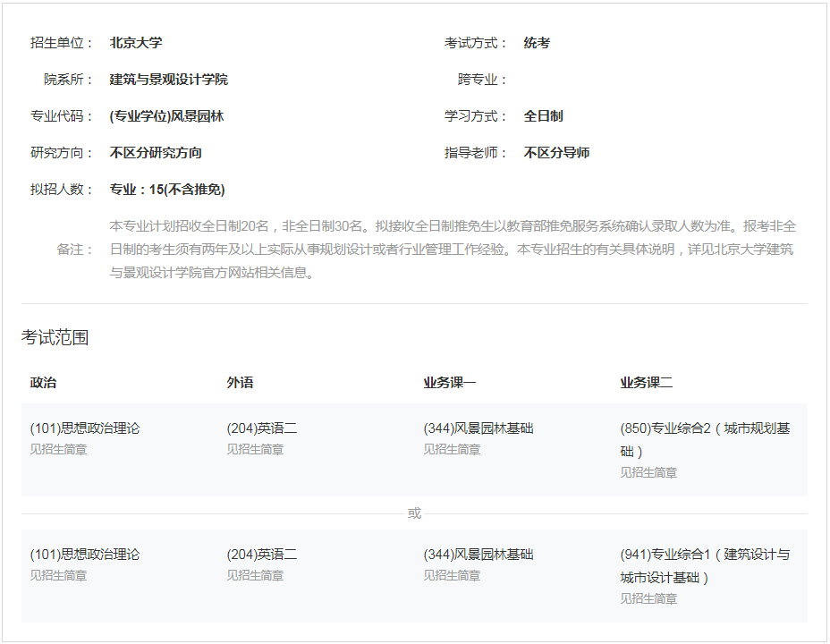Click 见招生简章 under (204) in the (941) row
The height and width of the screenshot is (644, 830).
[x=255, y=575]
